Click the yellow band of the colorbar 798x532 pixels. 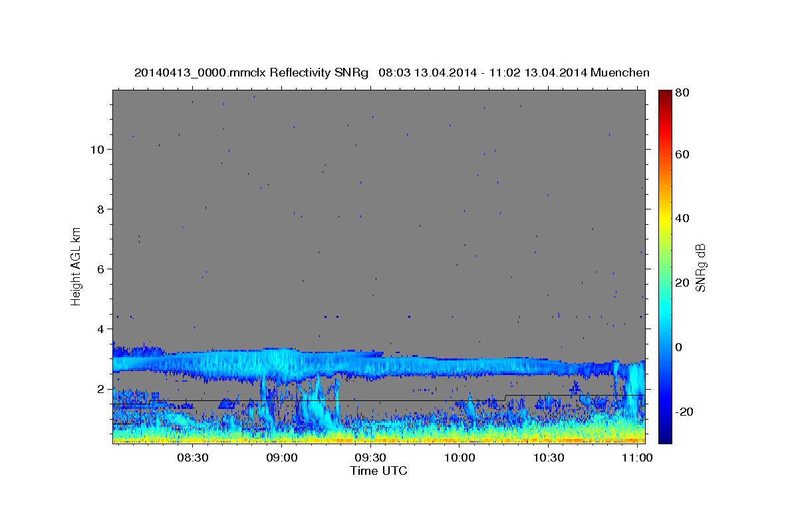664,218
